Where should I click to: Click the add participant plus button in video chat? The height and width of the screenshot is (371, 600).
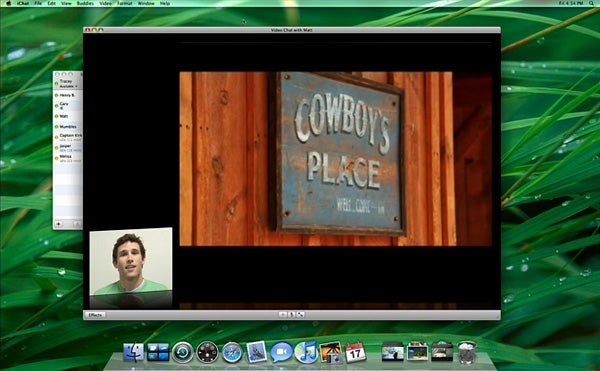pos(282,315)
